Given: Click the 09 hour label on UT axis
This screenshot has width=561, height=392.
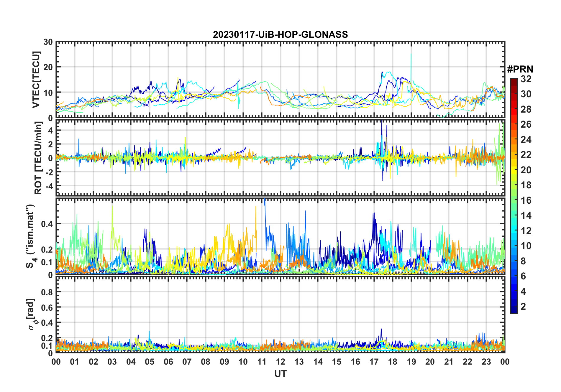Looking at the screenshot, I should coord(224,362).
